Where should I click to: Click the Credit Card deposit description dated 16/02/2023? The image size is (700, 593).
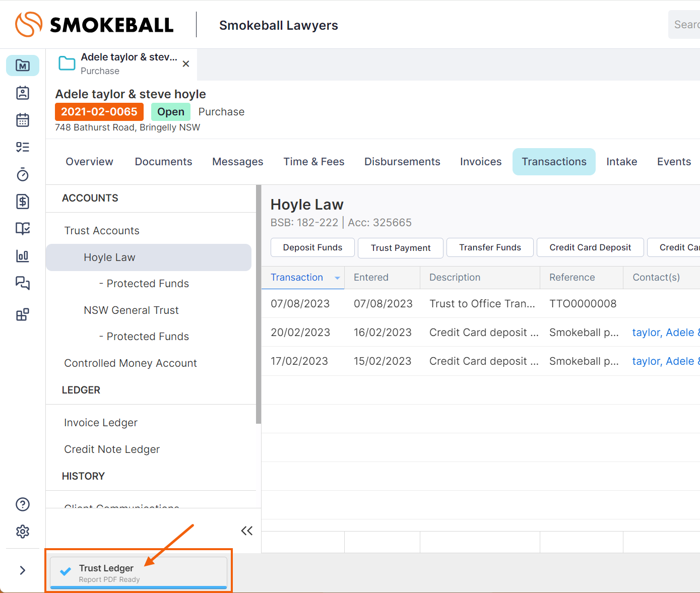pos(484,333)
